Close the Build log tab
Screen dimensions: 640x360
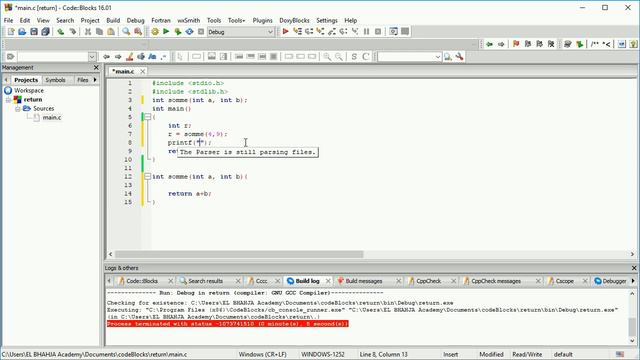click(x=328, y=281)
